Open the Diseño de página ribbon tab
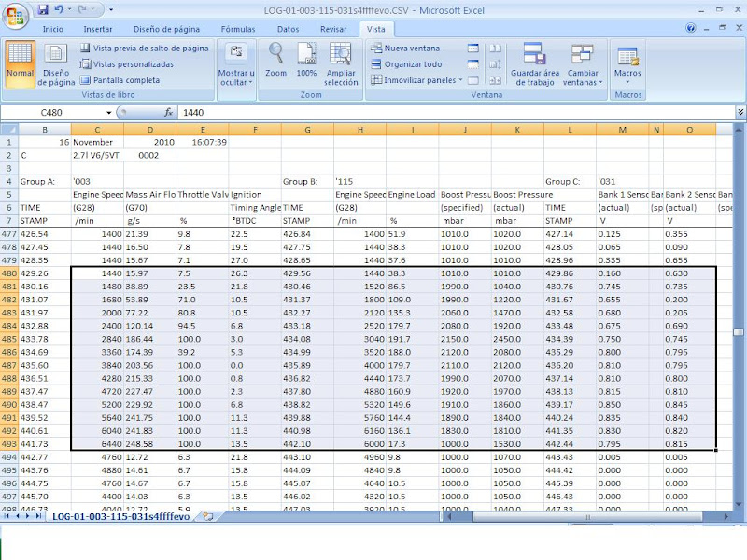This screenshot has width=747, height=560. [166, 29]
